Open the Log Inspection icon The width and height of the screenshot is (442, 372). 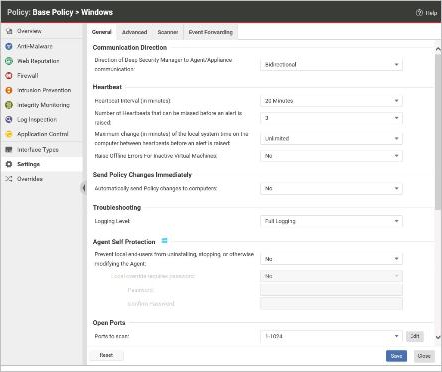[x=9, y=119]
